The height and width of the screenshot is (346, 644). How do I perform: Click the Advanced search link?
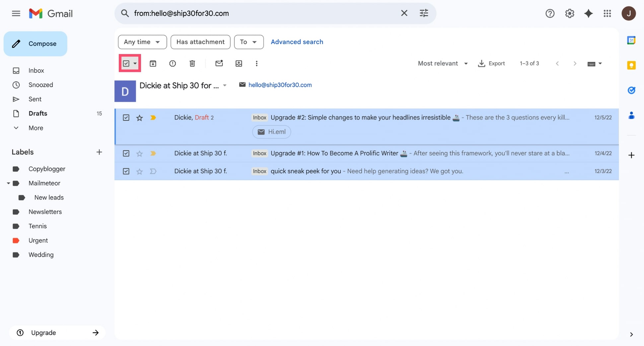click(297, 42)
